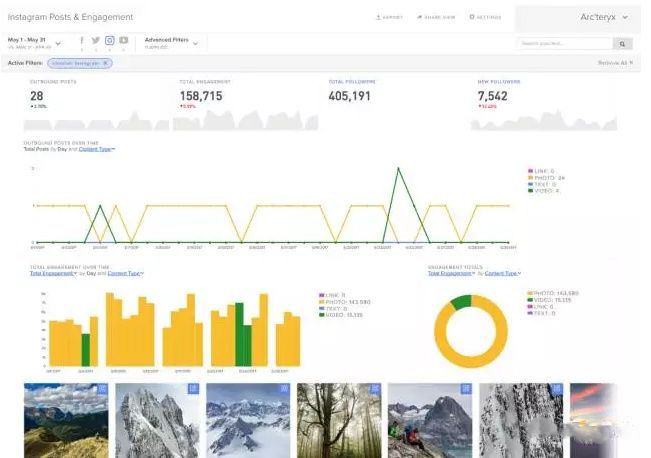Click the Total Engagement value 158,715
This screenshot has height=458, width=651.
(x=201, y=96)
